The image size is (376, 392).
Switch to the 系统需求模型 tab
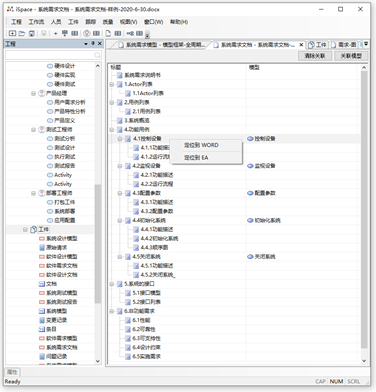pos(162,45)
